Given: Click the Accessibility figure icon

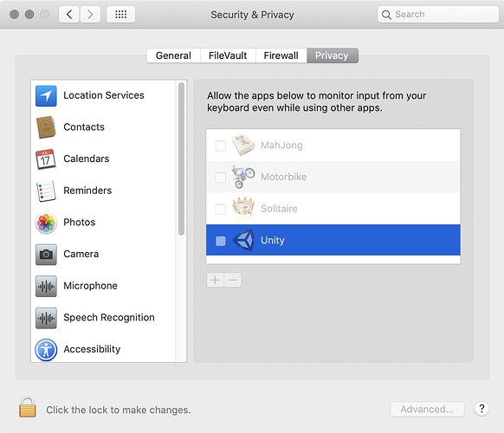Looking at the screenshot, I should click(46, 350).
